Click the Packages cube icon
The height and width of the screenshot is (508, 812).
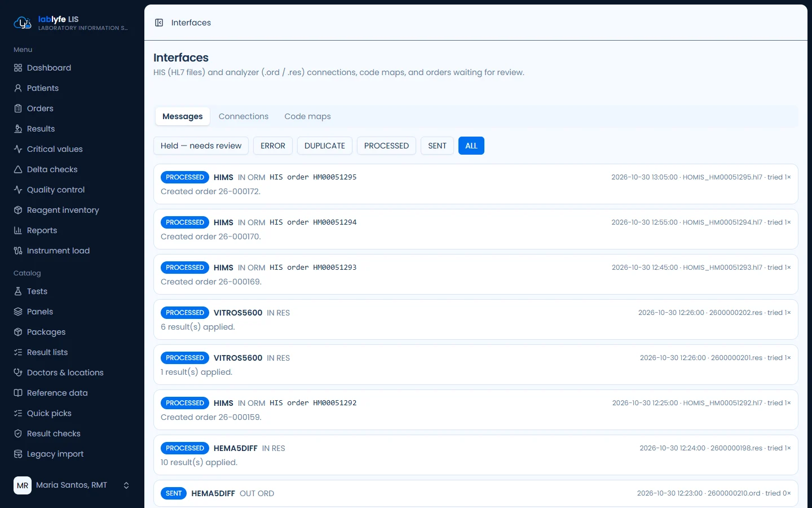click(x=18, y=332)
